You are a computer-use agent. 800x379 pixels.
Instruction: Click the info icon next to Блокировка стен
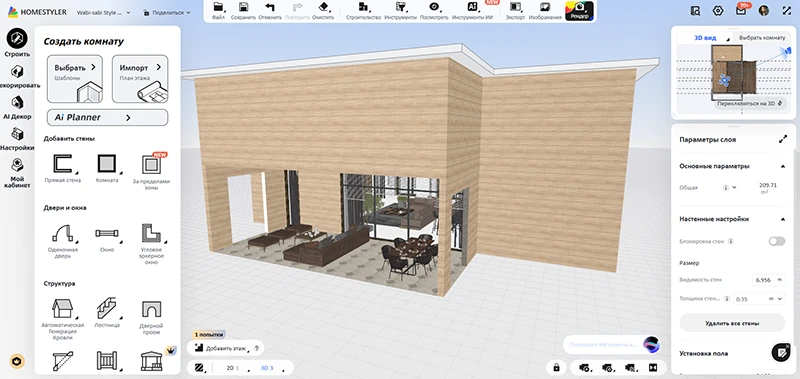731,241
